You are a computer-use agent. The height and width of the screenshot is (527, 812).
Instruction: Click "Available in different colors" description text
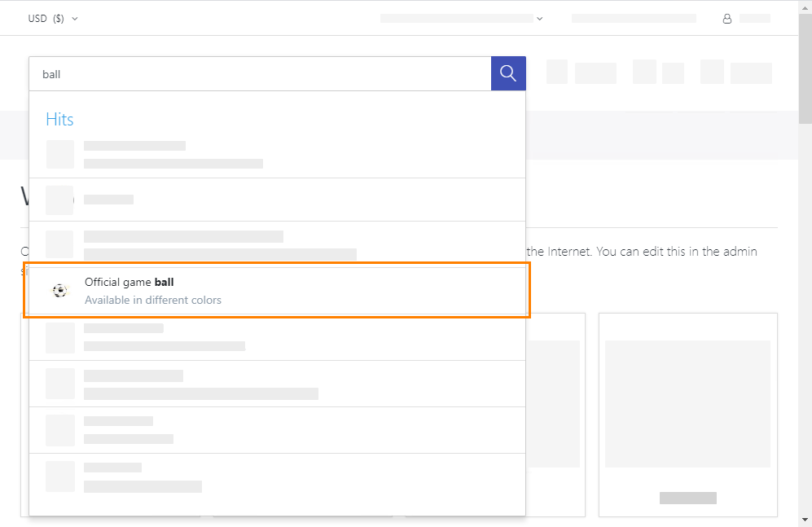coord(153,300)
